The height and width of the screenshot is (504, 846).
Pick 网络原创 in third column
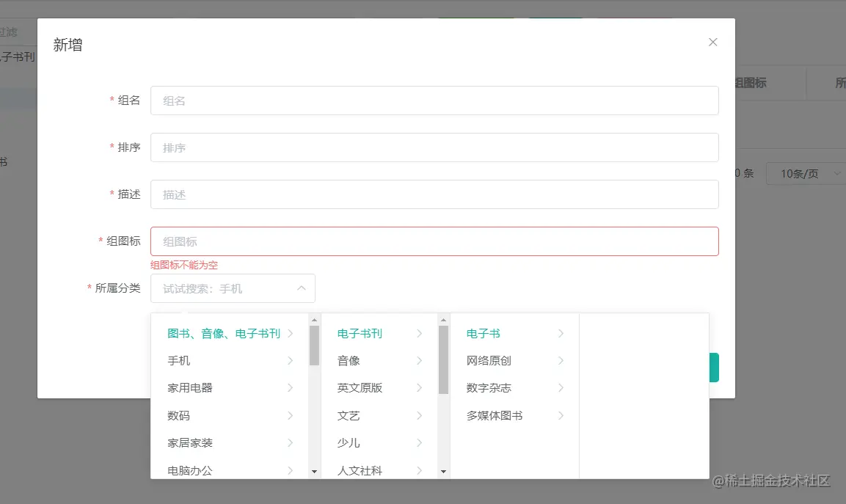489,360
